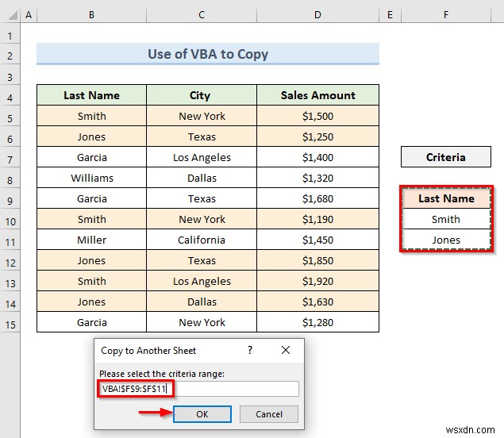Image resolution: width=504 pixels, height=438 pixels.
Task: Click 'Los Angeles' in row 13
Action: pyautogui.click(x=202, y=281)
